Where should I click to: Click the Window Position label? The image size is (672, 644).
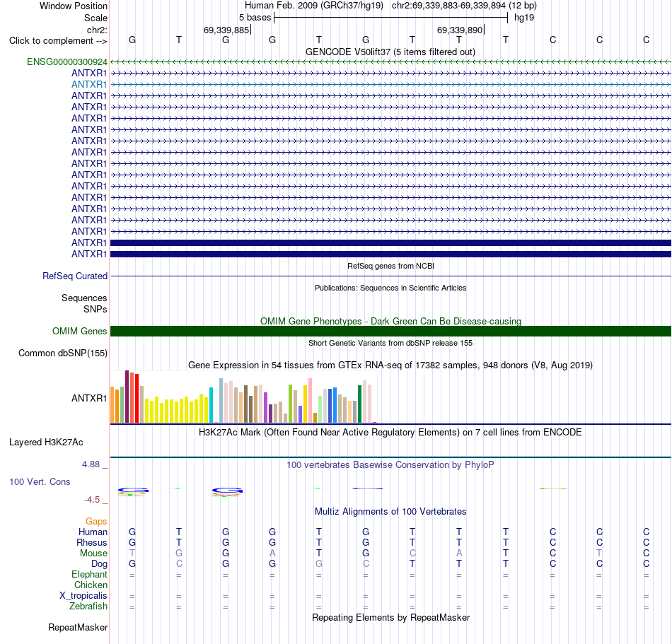(74, 6)
